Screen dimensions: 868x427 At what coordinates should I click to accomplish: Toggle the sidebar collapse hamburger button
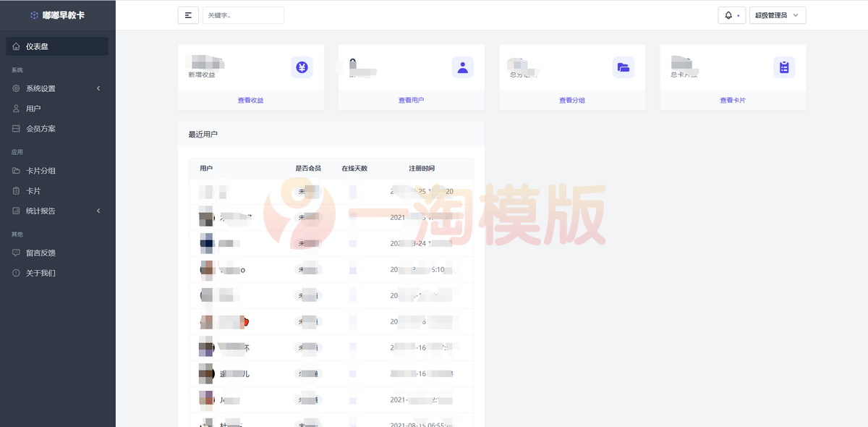tap(188, 14)
